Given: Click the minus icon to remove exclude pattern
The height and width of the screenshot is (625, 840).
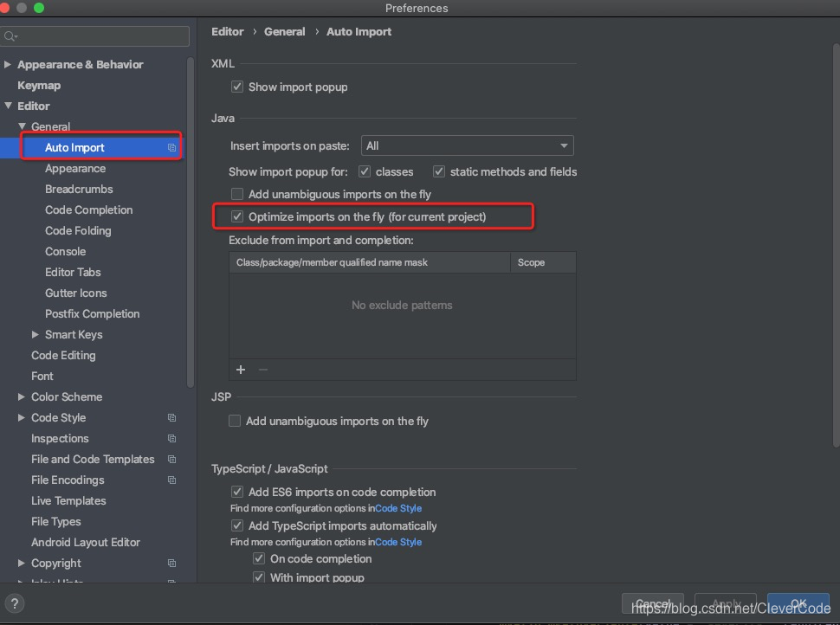Looking at the screenshot, I should pyautogui.click(x=263, y=370).
